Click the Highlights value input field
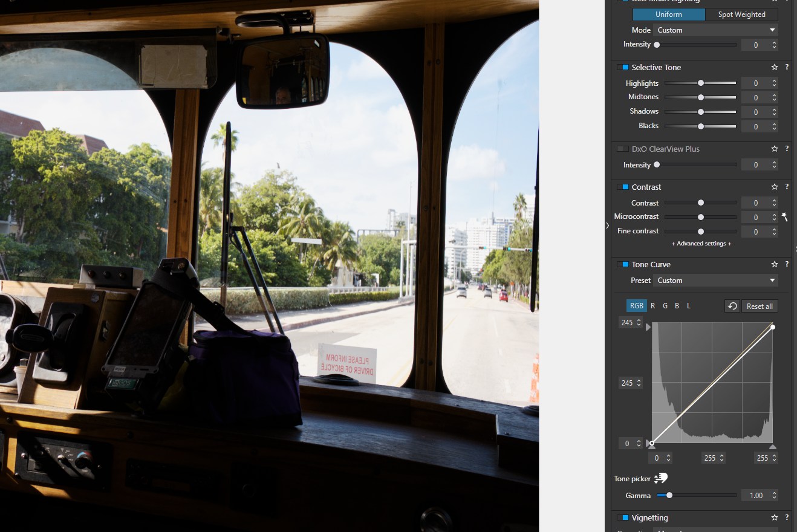797x532 pixels. click(x=755, y=83)
